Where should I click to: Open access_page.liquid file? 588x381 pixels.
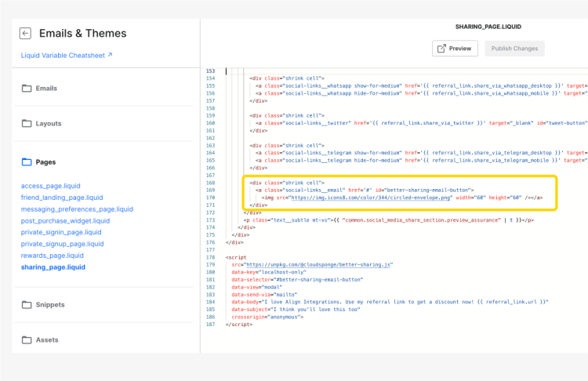tap(51, 186)
